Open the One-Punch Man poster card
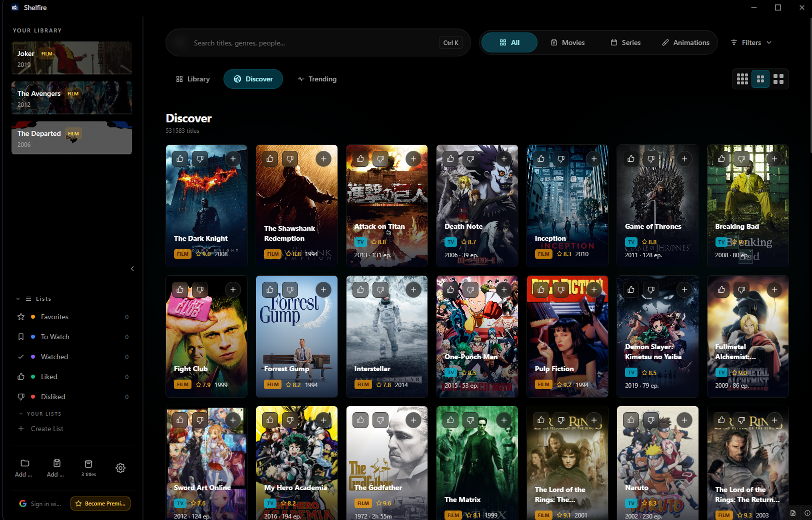The image size is (812, 520). (x=477, y=337)
